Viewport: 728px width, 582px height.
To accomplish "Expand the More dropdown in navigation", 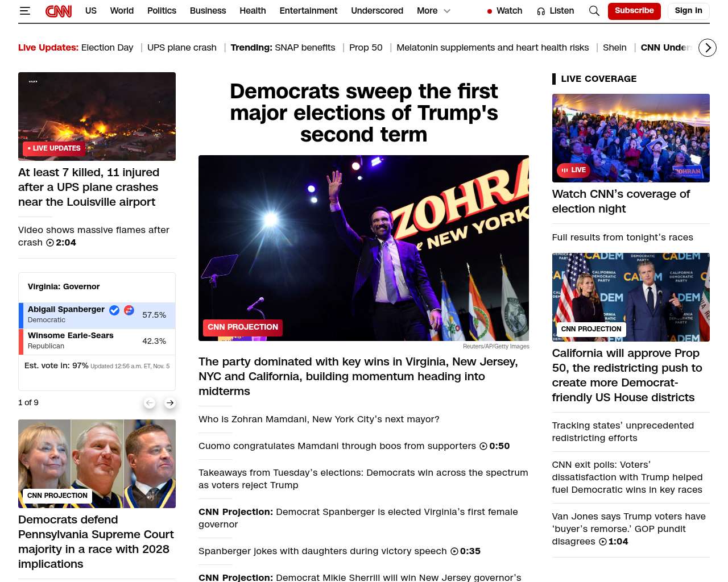I will pos(433,11).
